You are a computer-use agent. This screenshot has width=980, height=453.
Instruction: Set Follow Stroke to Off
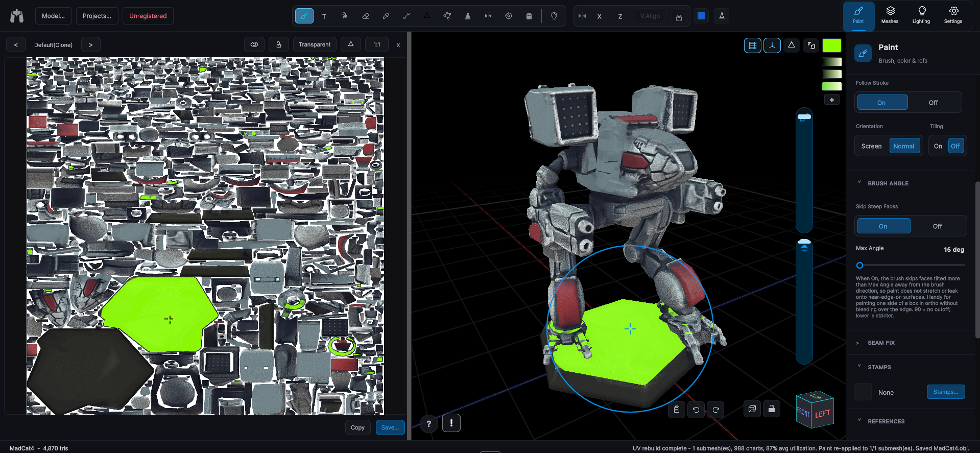934,103
